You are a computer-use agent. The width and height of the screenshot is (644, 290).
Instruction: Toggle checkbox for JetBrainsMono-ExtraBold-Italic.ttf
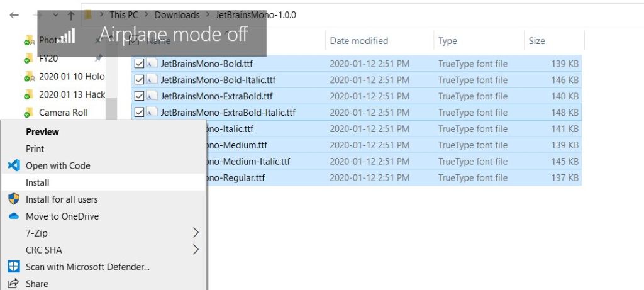(x=139, y=113)
